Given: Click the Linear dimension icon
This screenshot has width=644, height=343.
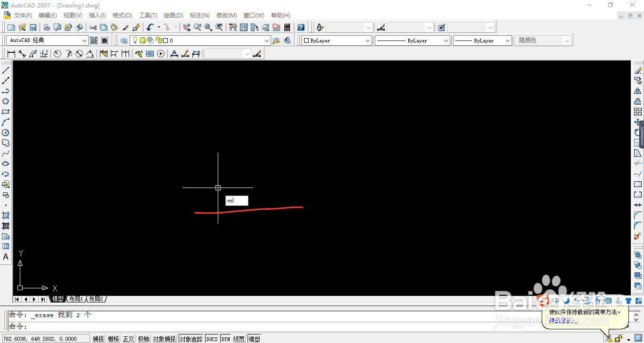Looking at the screenshot, I should pyautogui.click(x=11, y=54).
